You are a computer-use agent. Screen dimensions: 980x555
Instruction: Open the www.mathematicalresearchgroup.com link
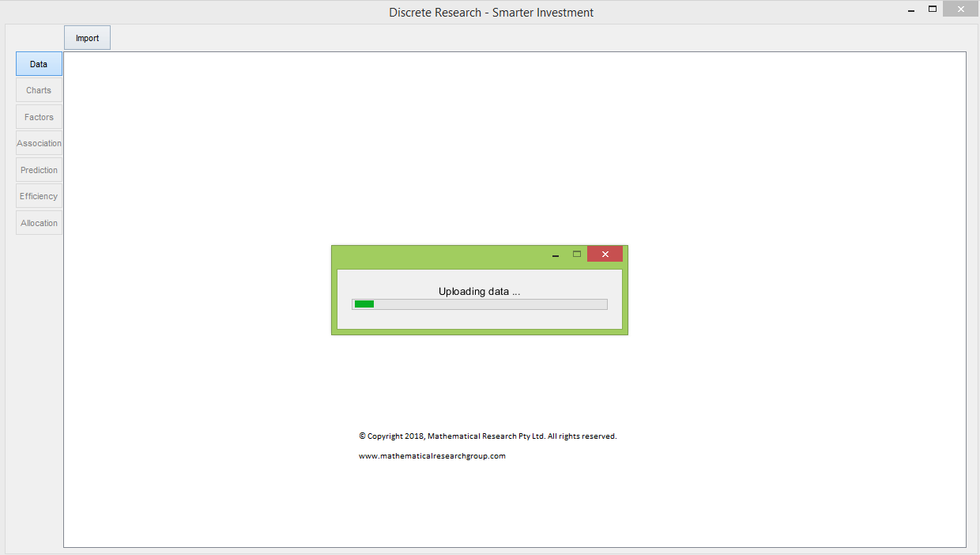(x=432, y=456)
